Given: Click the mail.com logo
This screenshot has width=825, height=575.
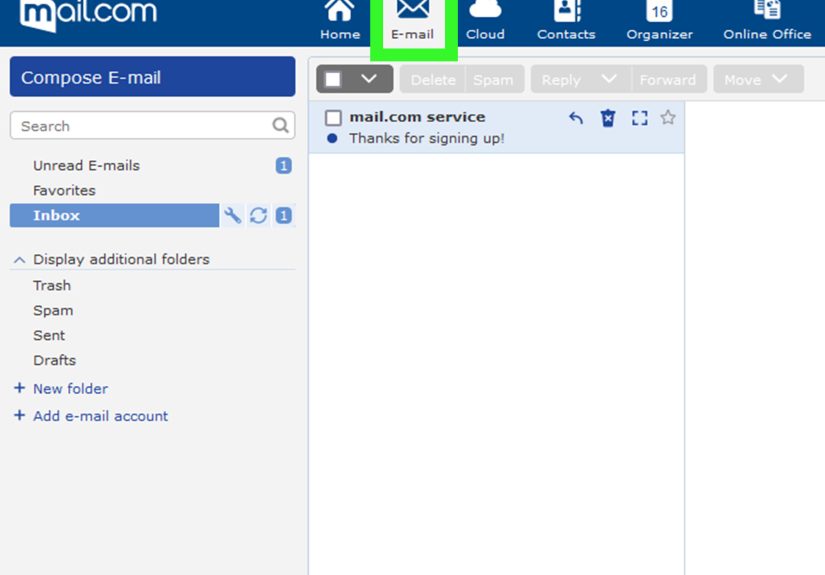Looking at the screenshot, I should click(x=88, y=15).
